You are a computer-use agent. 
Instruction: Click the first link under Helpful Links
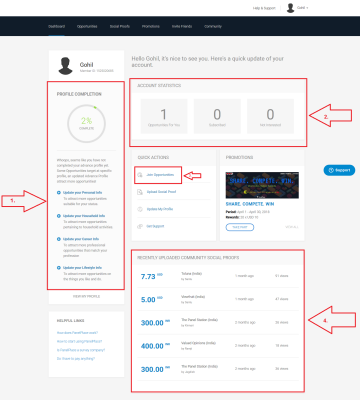coord(77,333)
